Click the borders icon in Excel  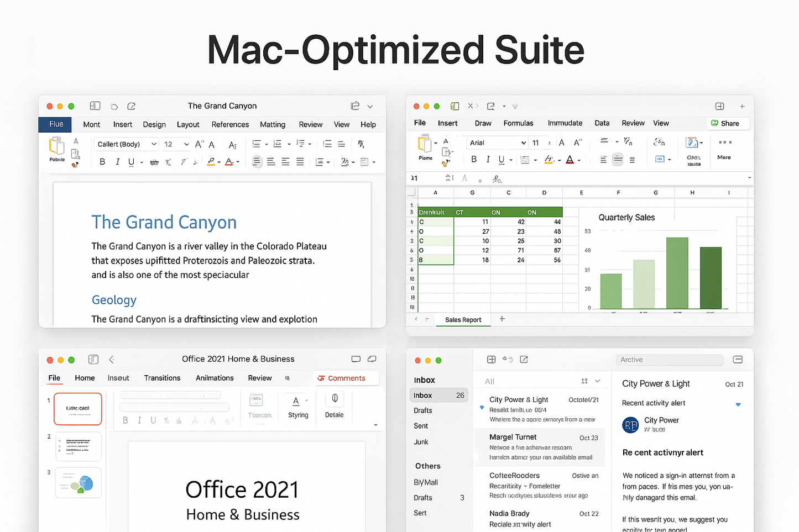pyautogui.click(x=525, y=160)
